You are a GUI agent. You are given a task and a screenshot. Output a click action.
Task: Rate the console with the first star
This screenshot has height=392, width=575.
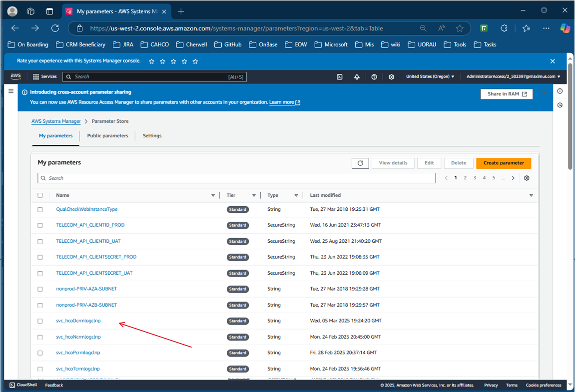click(151, 61)
